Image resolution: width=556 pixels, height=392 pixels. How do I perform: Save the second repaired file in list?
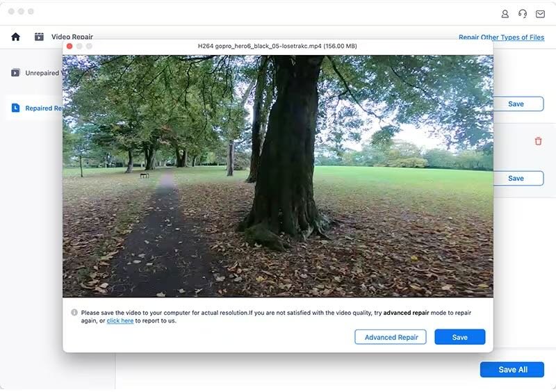coord(516,179)
